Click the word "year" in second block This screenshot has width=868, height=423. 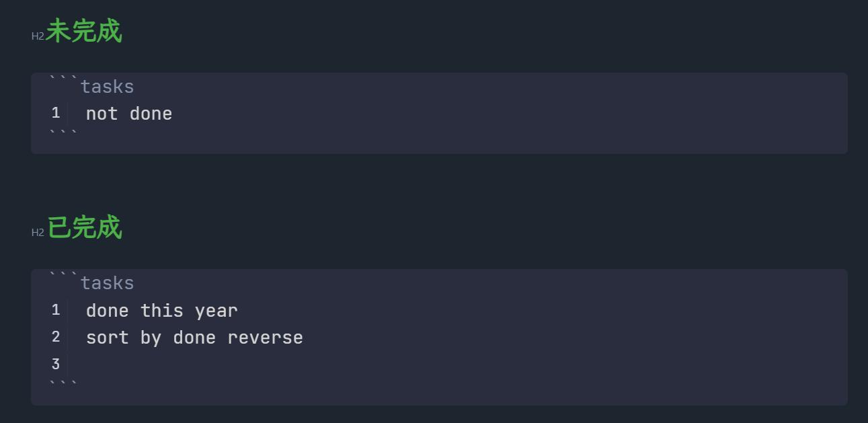(216, 311)
